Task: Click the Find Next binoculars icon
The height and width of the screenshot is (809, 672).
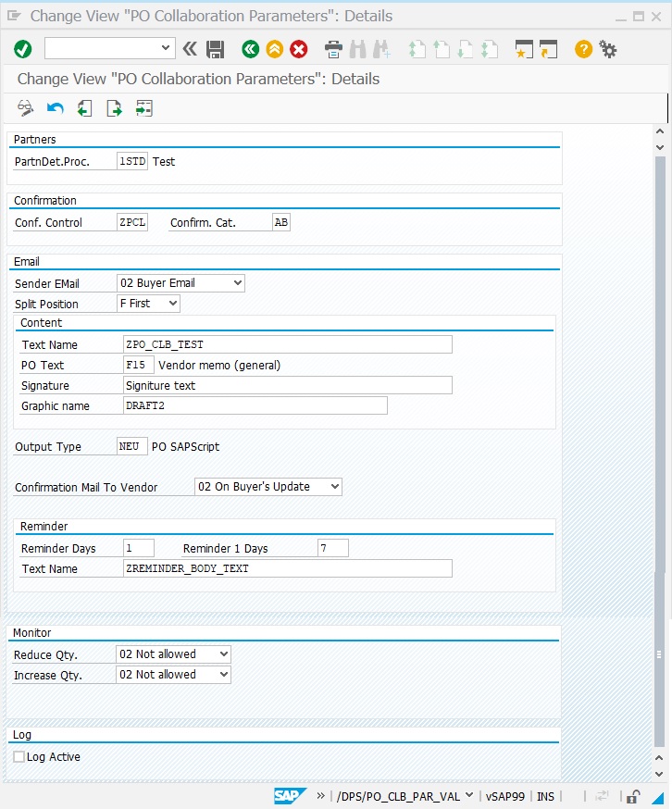Action: 382,50
